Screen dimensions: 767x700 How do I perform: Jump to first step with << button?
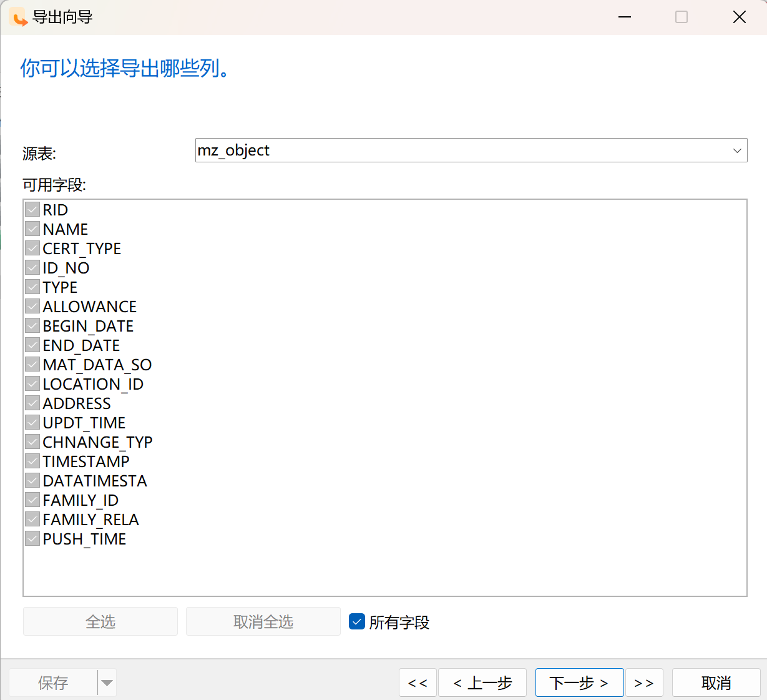418,683
